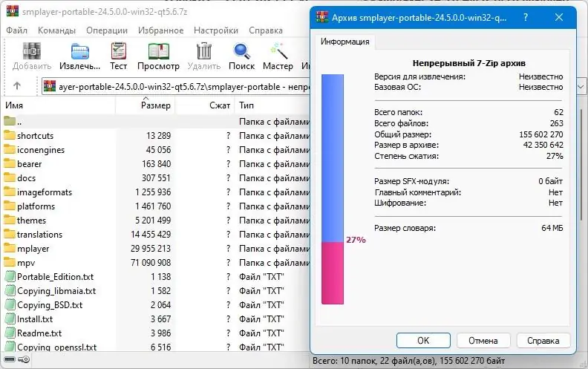
Task: Select the docs folder icon
Action: pyautogui.click(x=10, y=177)
